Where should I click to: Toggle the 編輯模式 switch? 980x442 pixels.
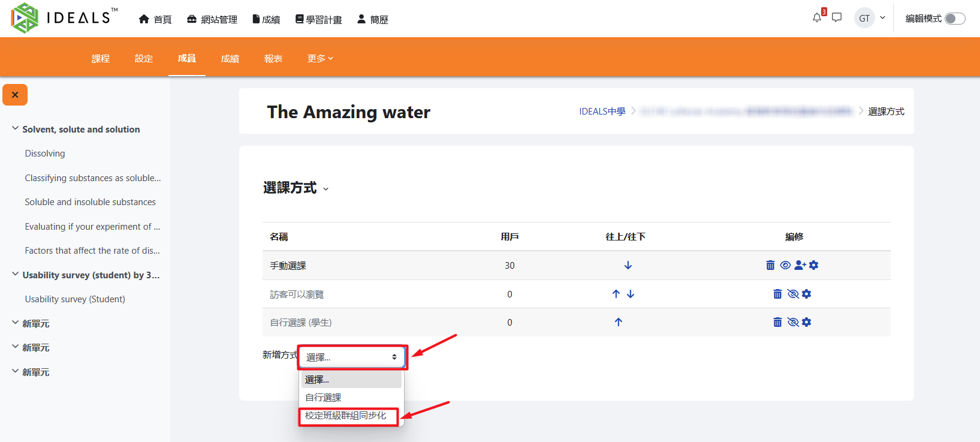tap(954, 19)
